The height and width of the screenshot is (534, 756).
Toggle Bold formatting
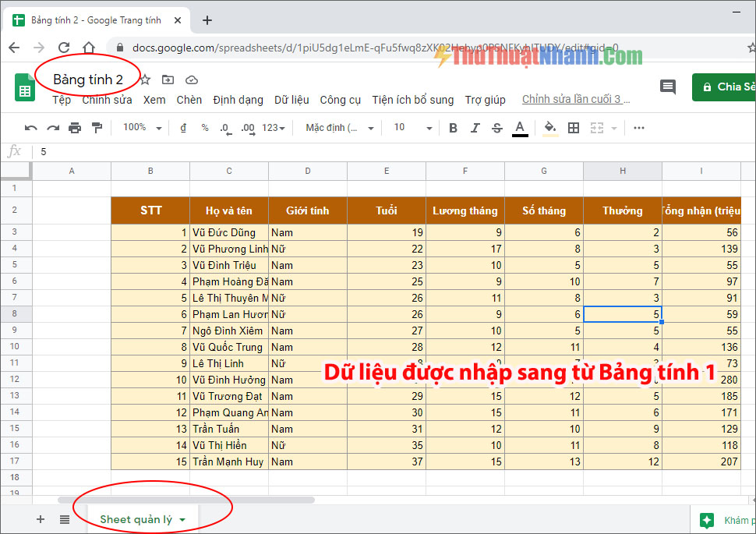point(453,128)
